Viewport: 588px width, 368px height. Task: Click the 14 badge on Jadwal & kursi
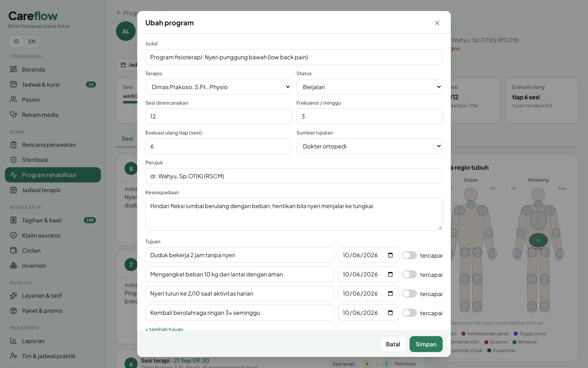[x=91, y=84]
